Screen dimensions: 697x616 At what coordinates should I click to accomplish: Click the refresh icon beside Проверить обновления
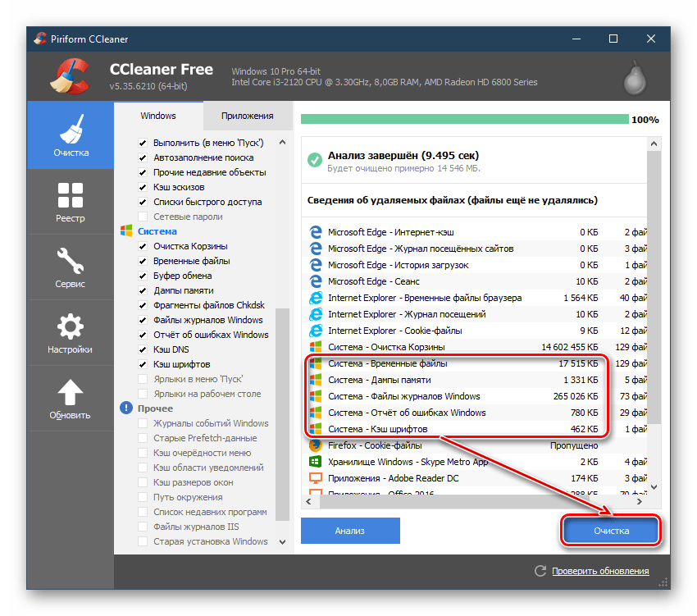click(540, 571)
